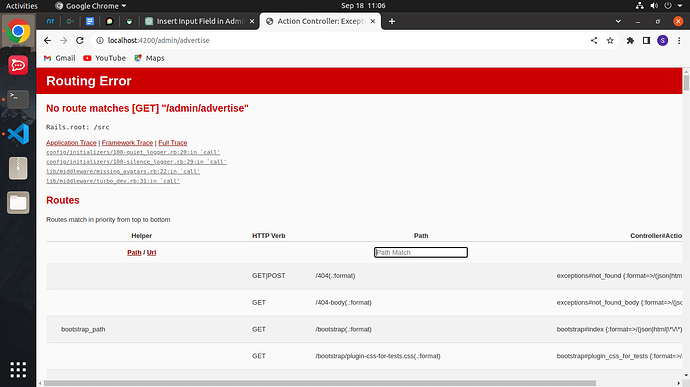Toggle the browser side panel icon

[646, 41]
